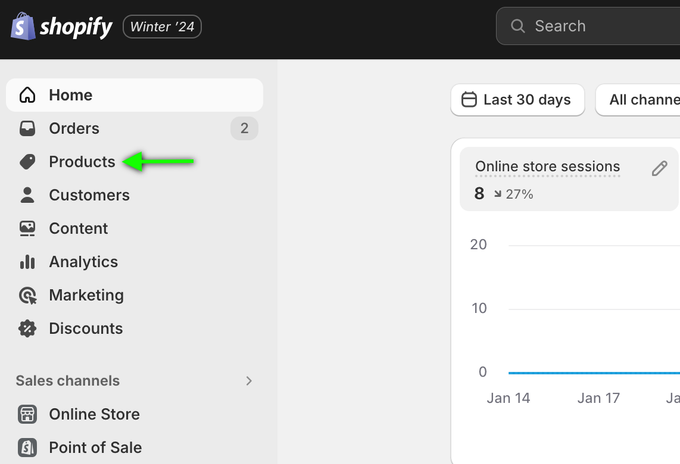Click the 20 y-axis label
Viewport: 680px width, 464px height.
[479, 245]
